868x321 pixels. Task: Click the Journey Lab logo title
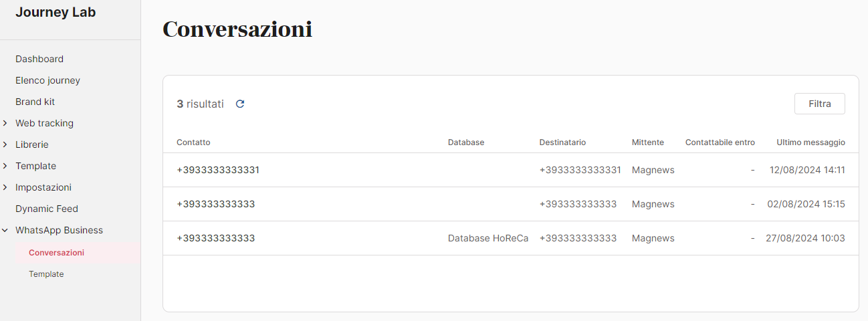pos(56,13)
